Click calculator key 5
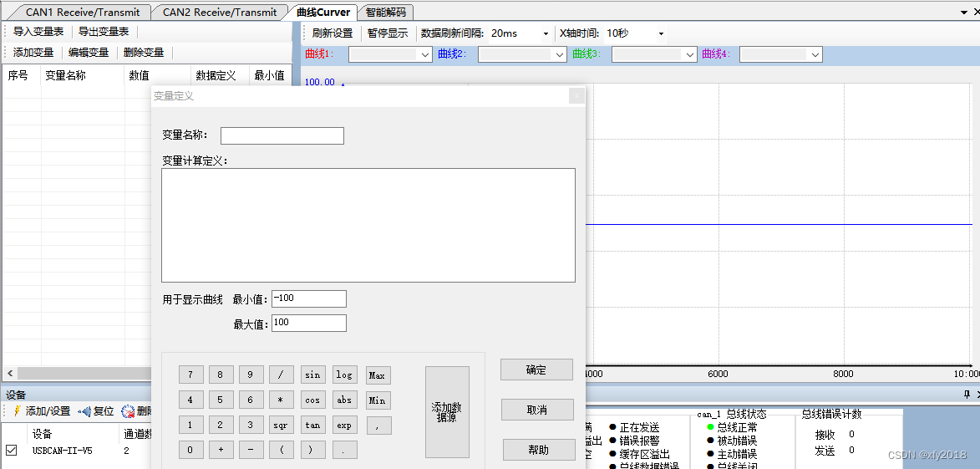980x469 pixels. (x=221, y=400)
